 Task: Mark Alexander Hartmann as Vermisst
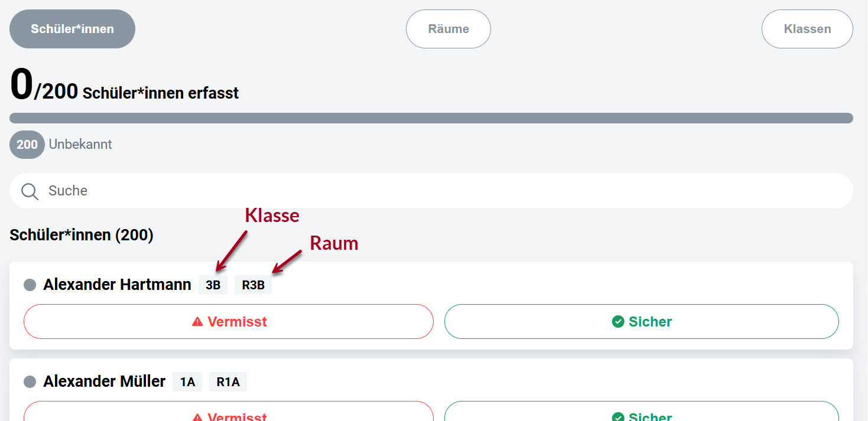point(228,321)
